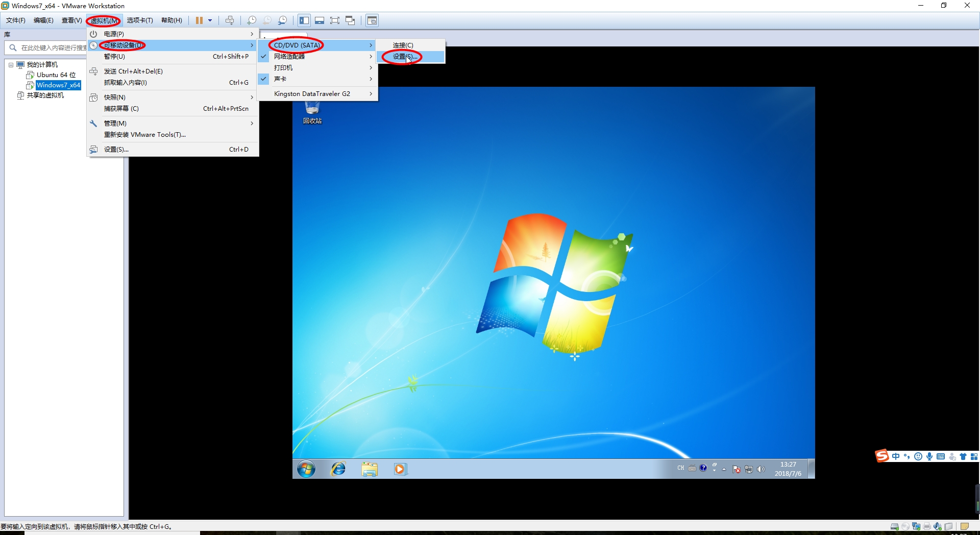Click the pause virtual machine toolbar icon
The height and width of the screenshot is (535, 980).
[199, 20]
